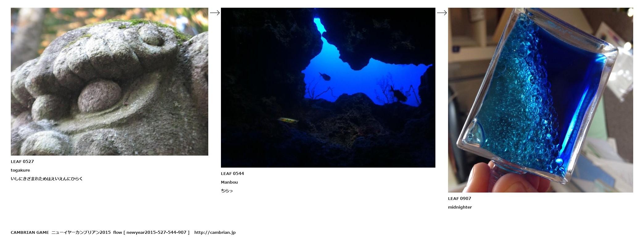Open the stone guardian statue photo
The width and height of the screenshot is (644, 240).
coord(110,82)
